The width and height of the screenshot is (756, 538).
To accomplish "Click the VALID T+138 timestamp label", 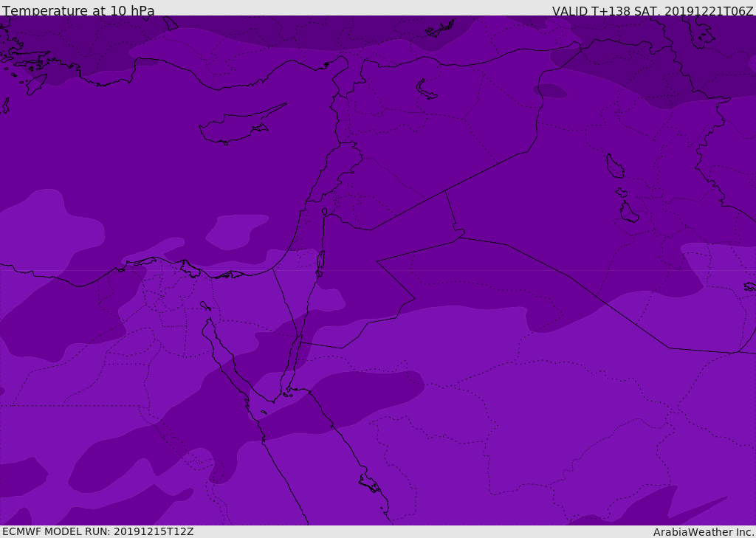I will tap(653, 10).
